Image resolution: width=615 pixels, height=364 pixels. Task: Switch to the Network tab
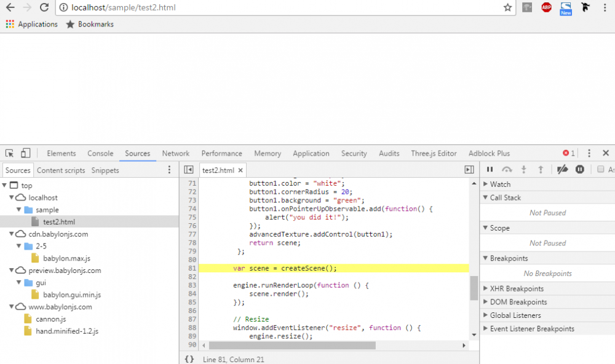pyautogui.click(x=176, y=153)
